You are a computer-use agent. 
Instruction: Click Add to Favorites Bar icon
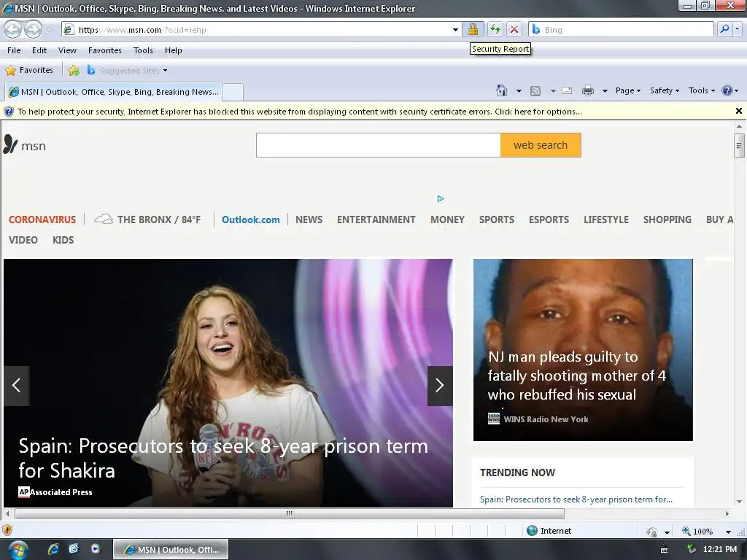point(74,71)
